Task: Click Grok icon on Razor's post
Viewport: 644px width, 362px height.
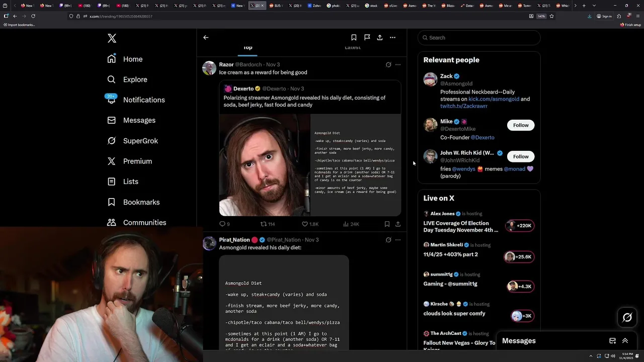Action: click(x=388, y=64)
